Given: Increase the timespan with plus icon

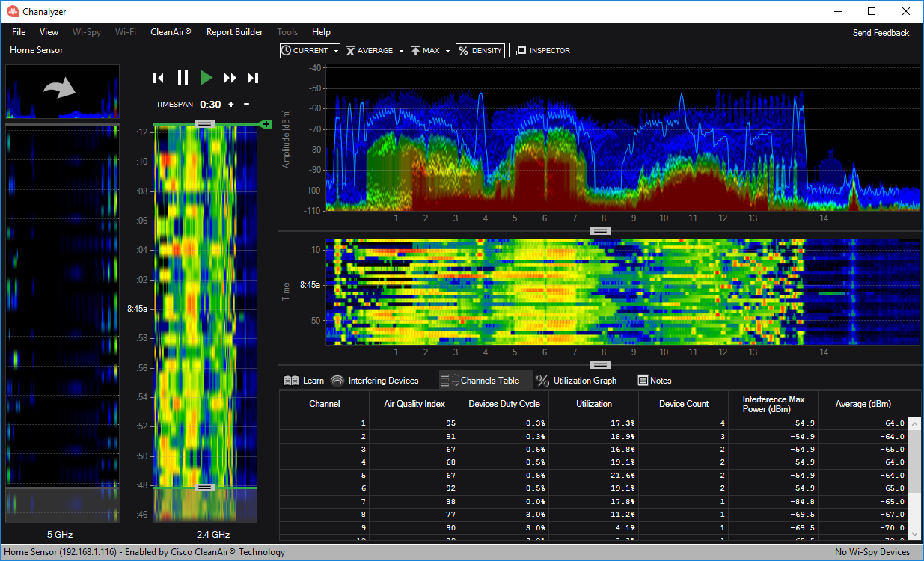Looking at the screenshot, I should 231,105.
